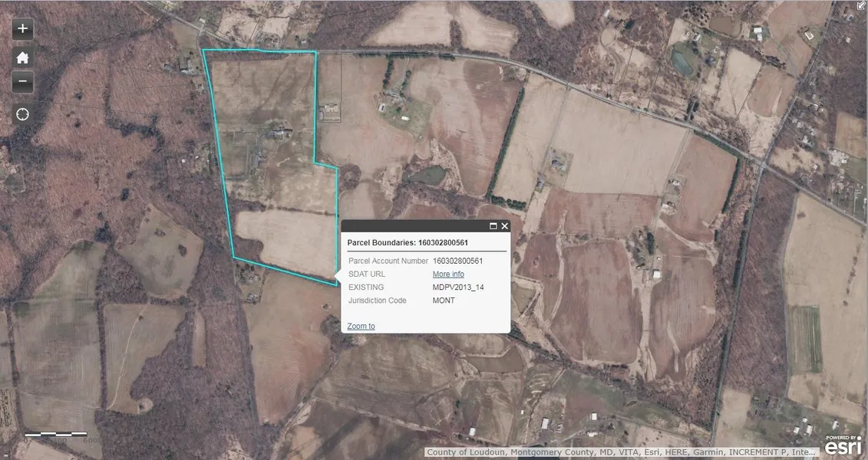Zoom in with the plus button
The height and width of the screenshot is (460, 868).
tap(22, 29)
